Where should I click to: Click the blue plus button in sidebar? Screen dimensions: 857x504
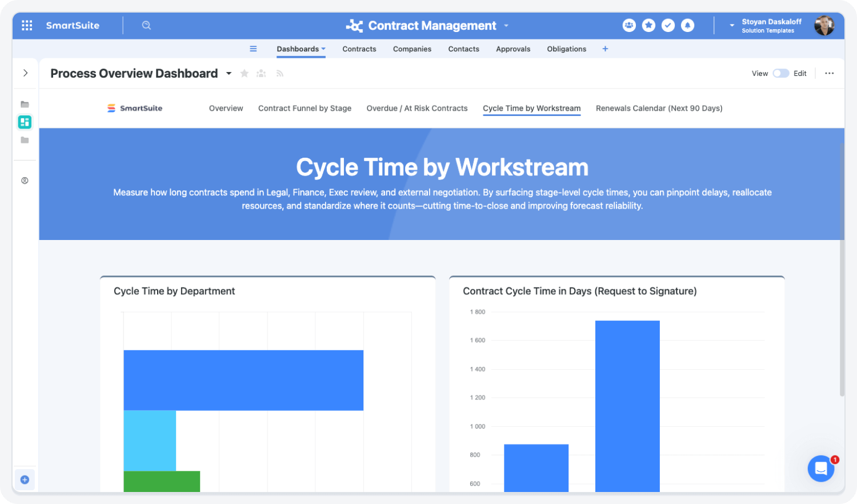(25, 479)
